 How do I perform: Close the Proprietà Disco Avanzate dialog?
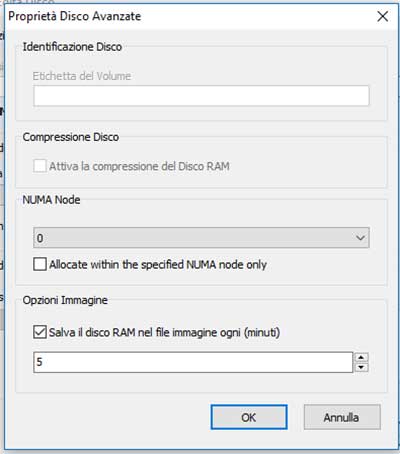[x=383, y=16]
